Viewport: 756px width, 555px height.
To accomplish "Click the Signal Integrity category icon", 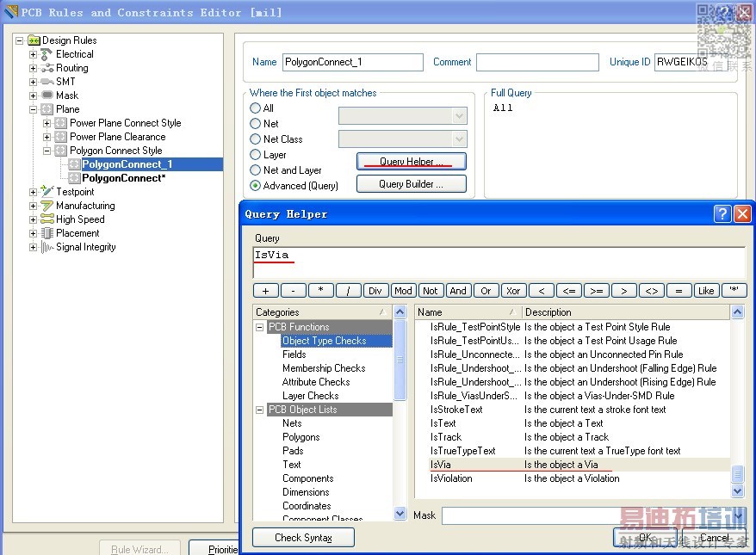I will pos(46,247).
